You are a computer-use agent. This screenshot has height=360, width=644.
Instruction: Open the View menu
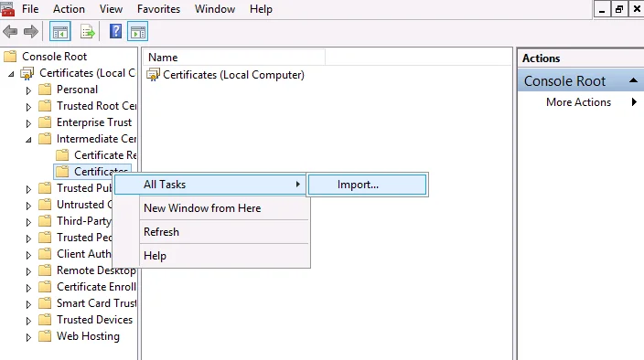click(111, 9)
